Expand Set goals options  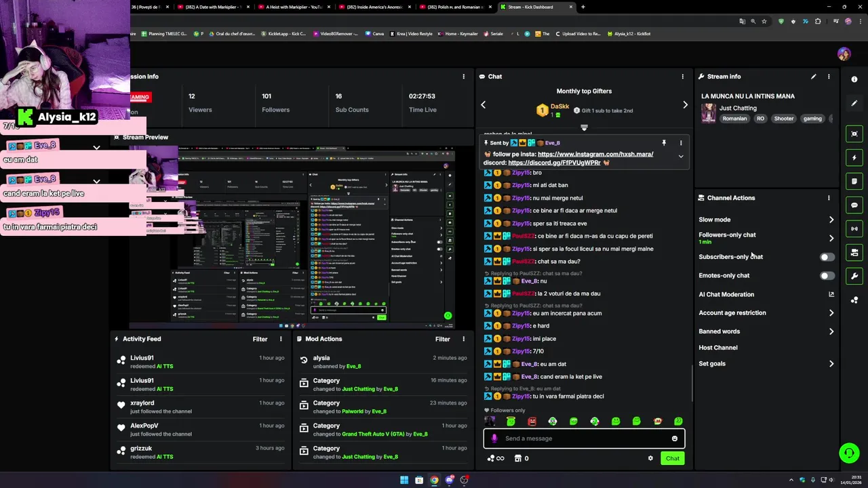831,364
